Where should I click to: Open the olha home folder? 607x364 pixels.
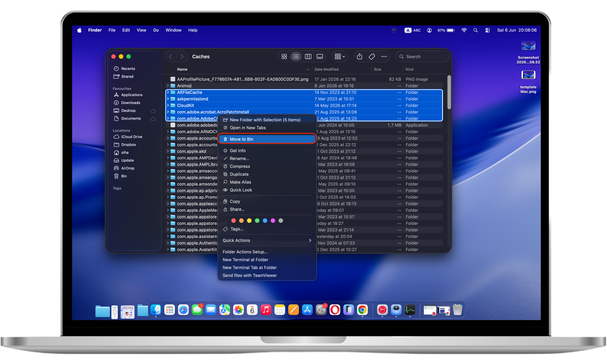pyautogui.click(x=125, y=153)
